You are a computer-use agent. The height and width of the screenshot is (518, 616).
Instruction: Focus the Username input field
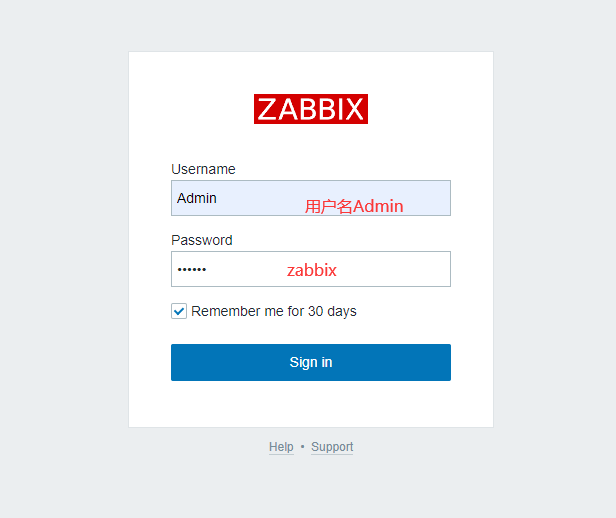[311, 198]
